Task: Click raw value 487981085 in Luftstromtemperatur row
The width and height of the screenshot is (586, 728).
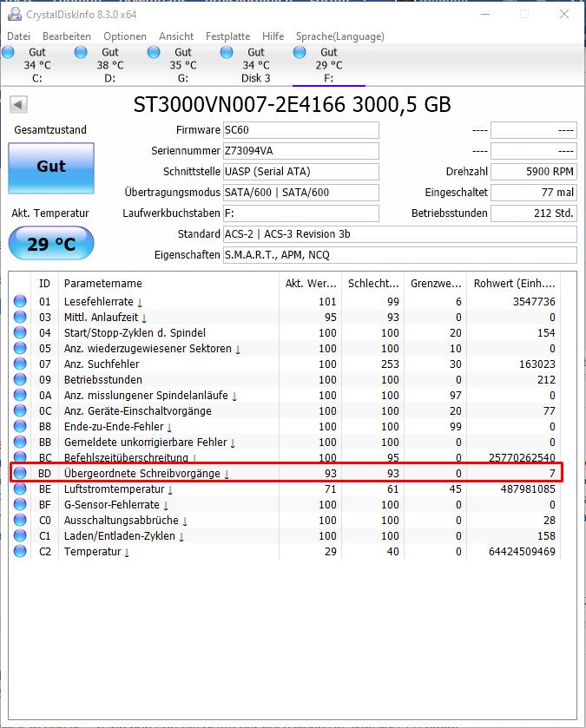Action: (x=528, y=489)
